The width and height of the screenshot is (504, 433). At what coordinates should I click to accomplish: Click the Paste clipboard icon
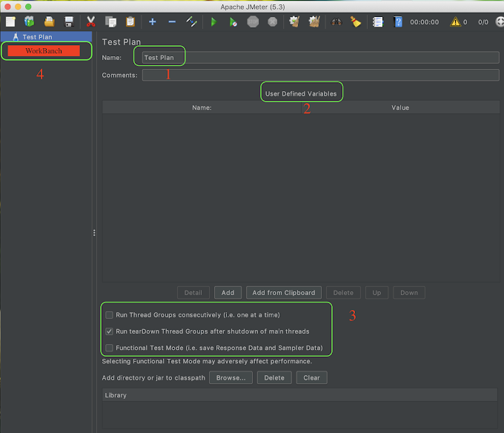tap(130, 22)
